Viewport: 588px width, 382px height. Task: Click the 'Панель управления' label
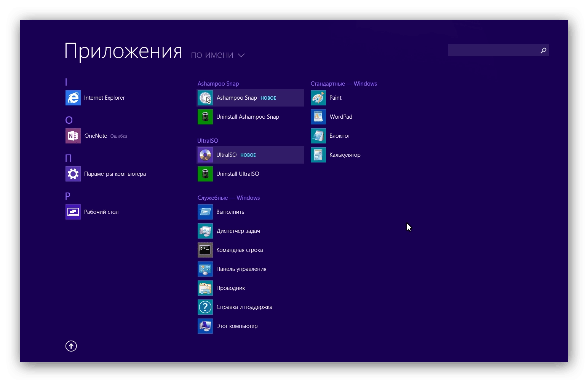point(241,269)
